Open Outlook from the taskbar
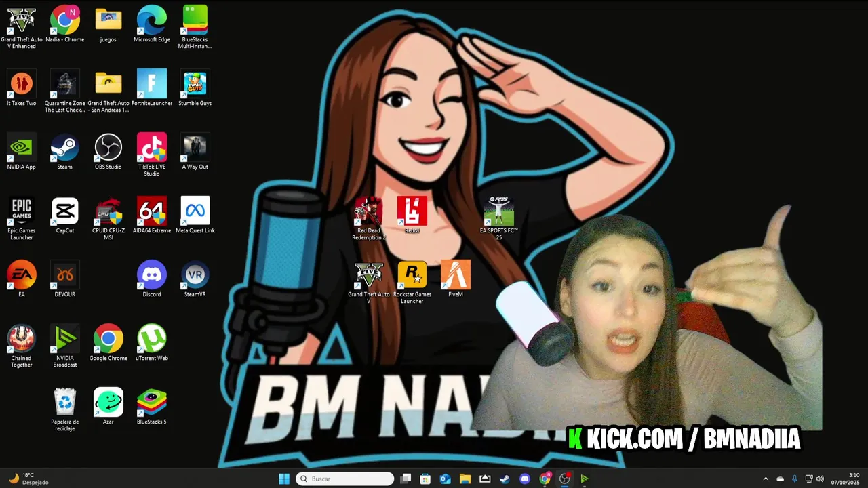Image resolution: width=868 pixels, height=488 pixels. [x=445, y=479]
